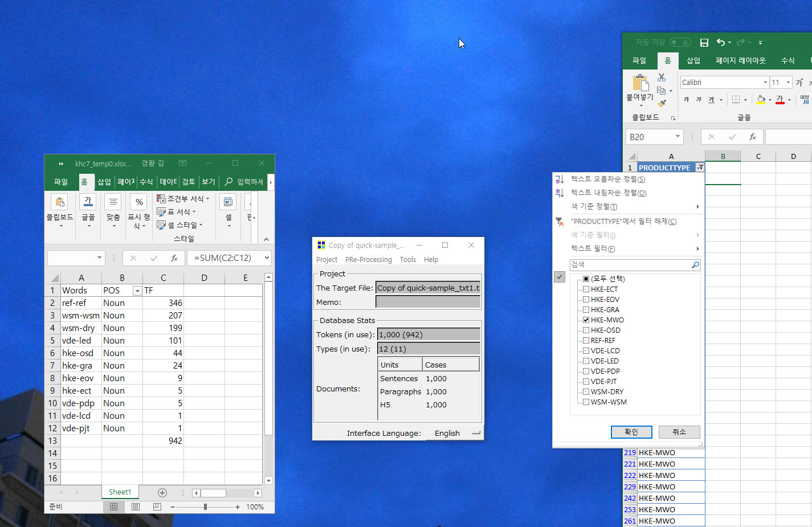Click the Format Painter brush icon

[662, 103]
